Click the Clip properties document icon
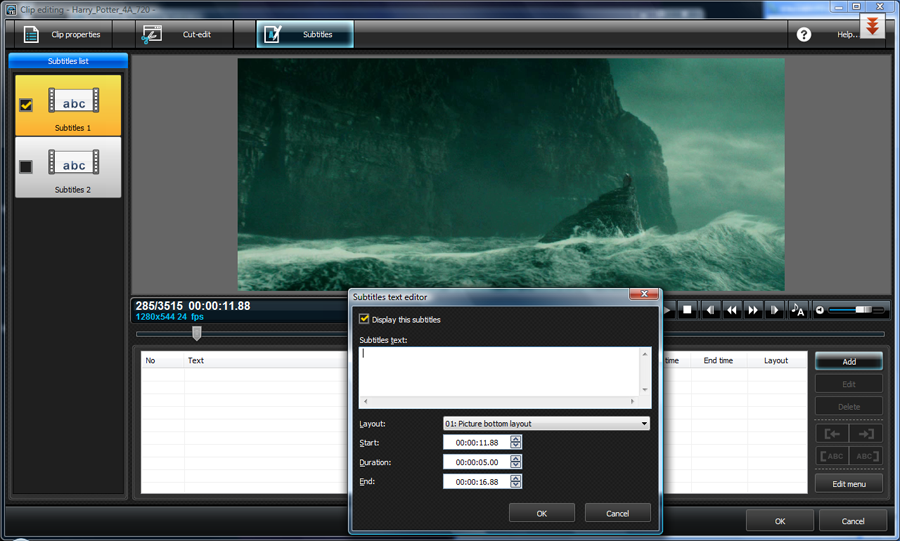Screen dimensions: 900x541 tap(31, 35)
